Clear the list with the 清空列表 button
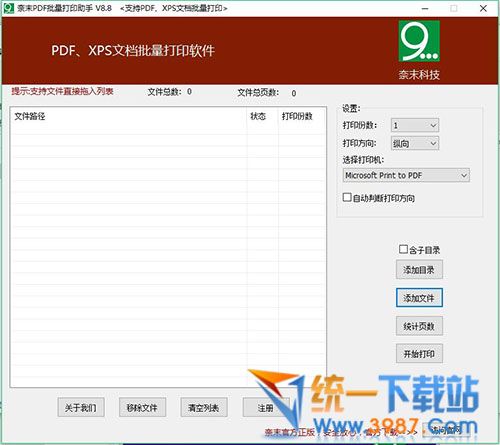 pyautogui.click(x=204, y=407)
